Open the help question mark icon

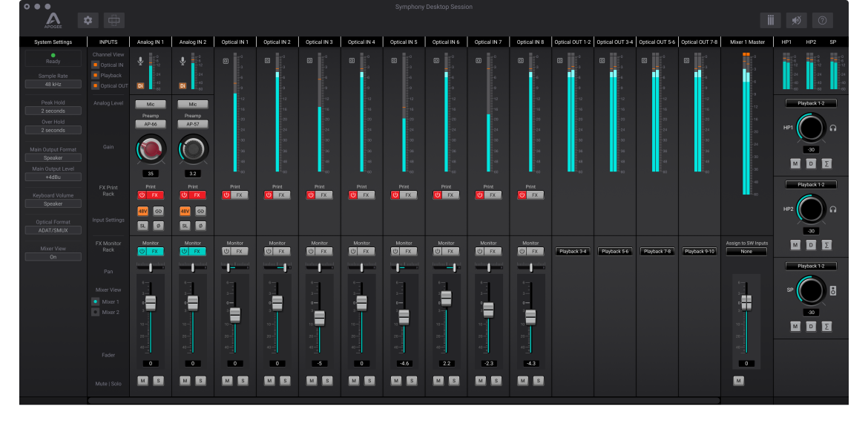822,21
